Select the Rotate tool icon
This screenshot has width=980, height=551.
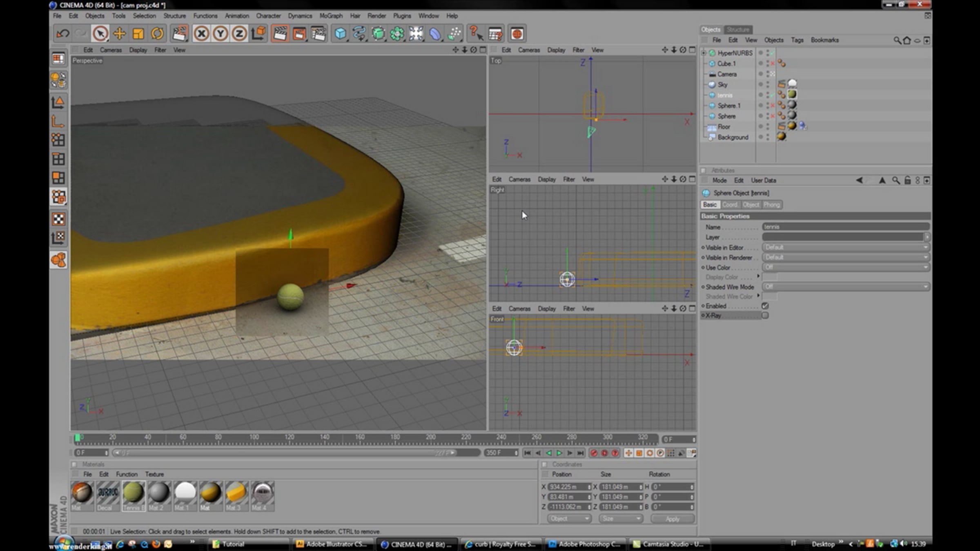coord(157,33)
